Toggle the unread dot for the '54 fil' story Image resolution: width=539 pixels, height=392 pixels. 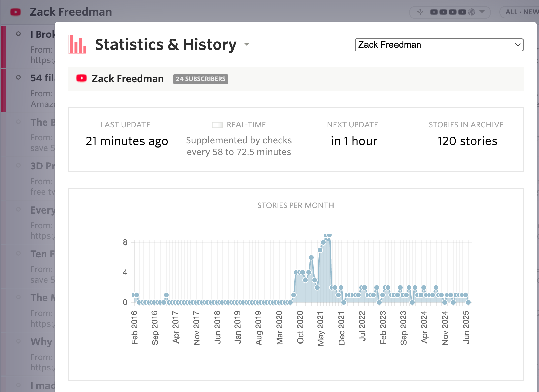(x=19, y=77)
